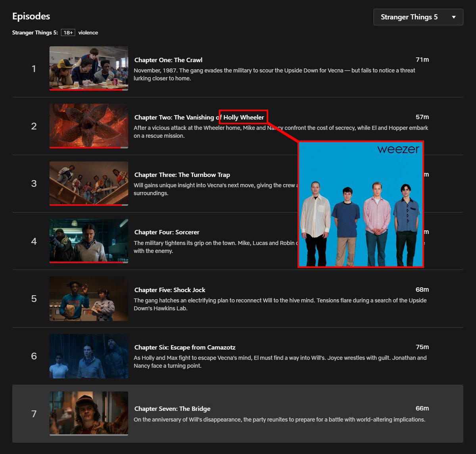The width and height of the screenshot is (476, 454).
Task: Select episode number 6 for Escape from Camazotz
Action: click(34, 356)
